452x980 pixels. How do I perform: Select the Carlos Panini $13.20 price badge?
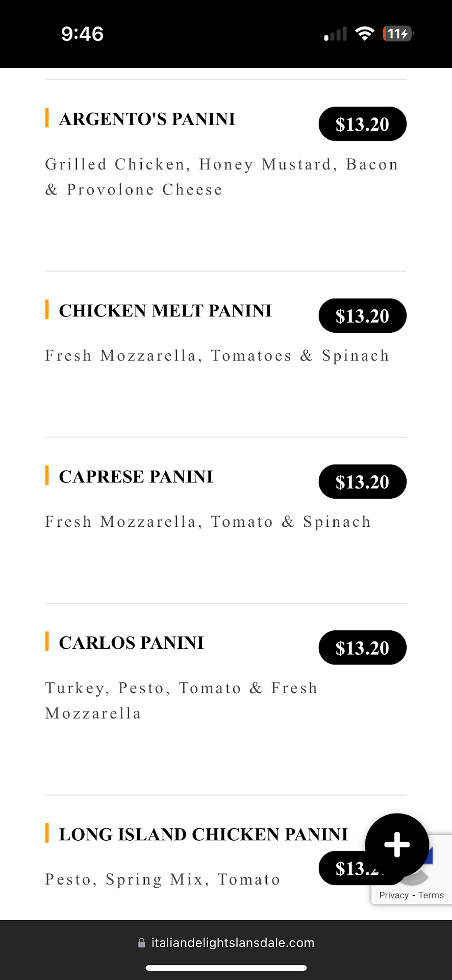362,648
